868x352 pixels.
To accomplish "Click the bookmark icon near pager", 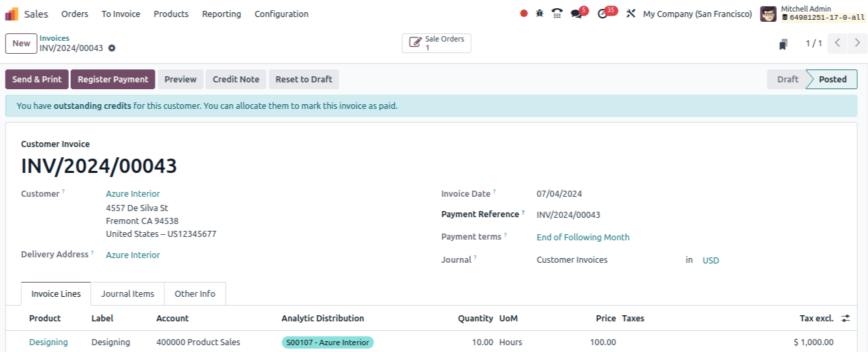I will [784, 44].
